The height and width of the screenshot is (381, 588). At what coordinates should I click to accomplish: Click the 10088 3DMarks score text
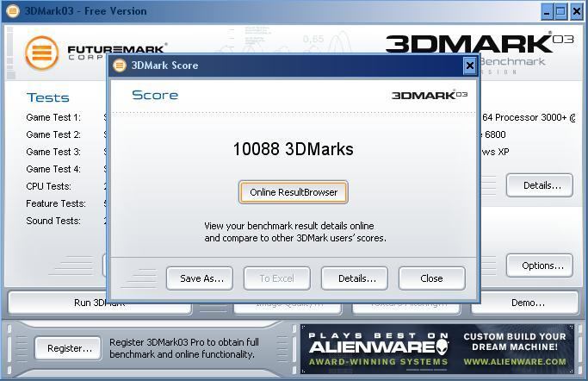point(294,149)
